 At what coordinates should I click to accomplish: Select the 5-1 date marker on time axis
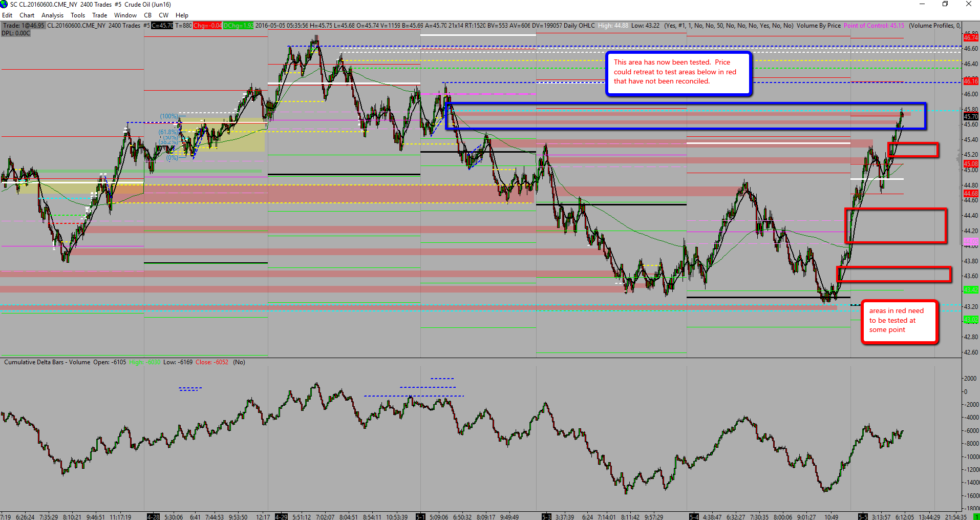tap(420, 516)
